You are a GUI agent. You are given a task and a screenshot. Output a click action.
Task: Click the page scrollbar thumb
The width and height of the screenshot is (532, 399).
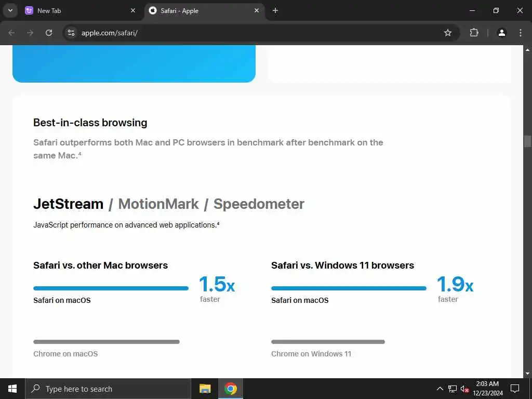pos(527,141)
